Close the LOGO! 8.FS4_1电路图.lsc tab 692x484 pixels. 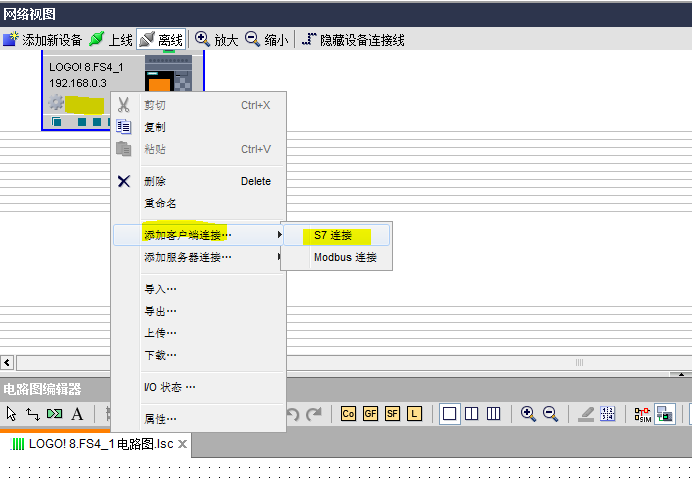pyautogui.click(x=182, y=444)
